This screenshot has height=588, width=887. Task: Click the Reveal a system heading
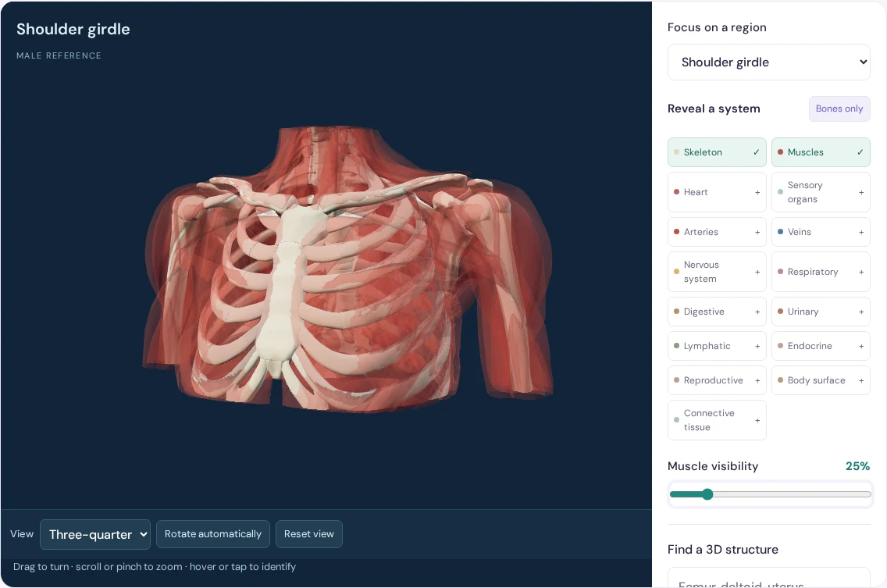[714, 109]
